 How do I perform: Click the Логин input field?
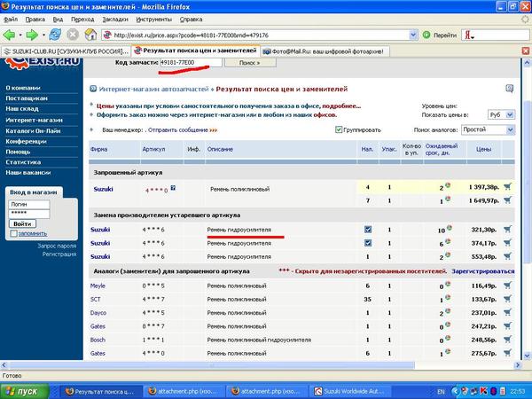tap(29, 204)
